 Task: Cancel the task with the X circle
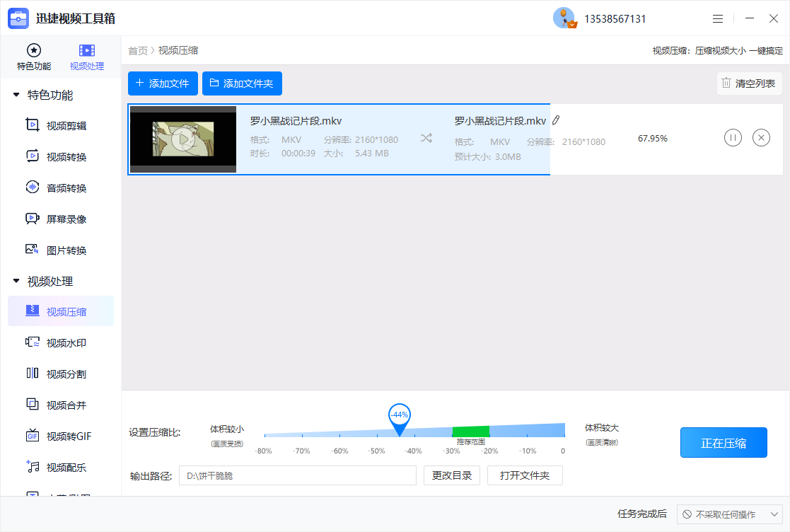pyautogui.click(x=761, y=137)
